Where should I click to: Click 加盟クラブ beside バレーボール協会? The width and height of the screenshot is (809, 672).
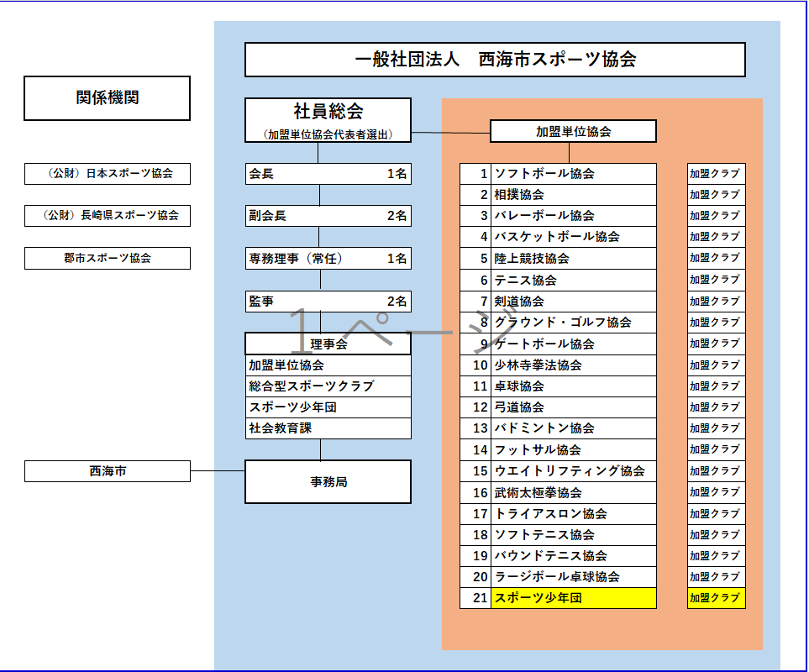[716, 216]
